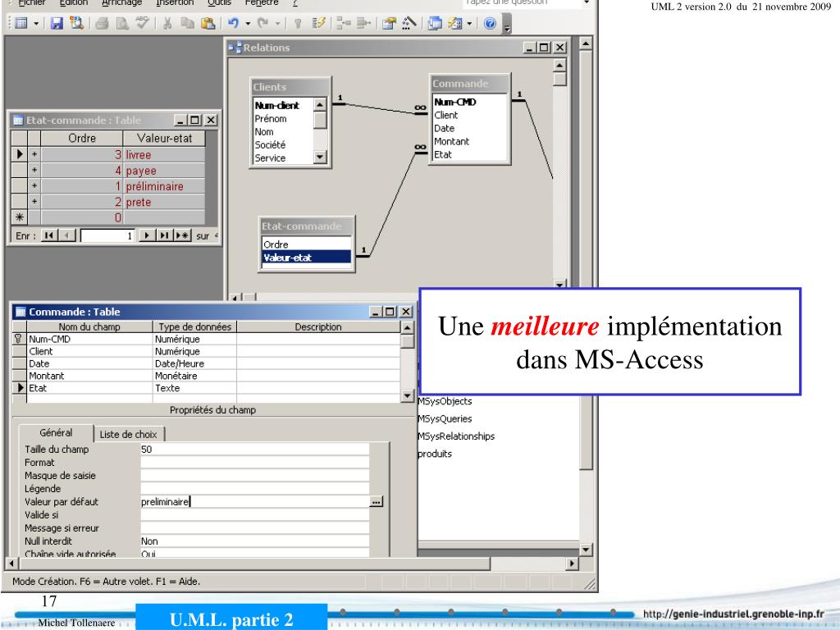Switch to the Liste de choix tab
Viewport: 840px width, 630px height.
point(129,435)
